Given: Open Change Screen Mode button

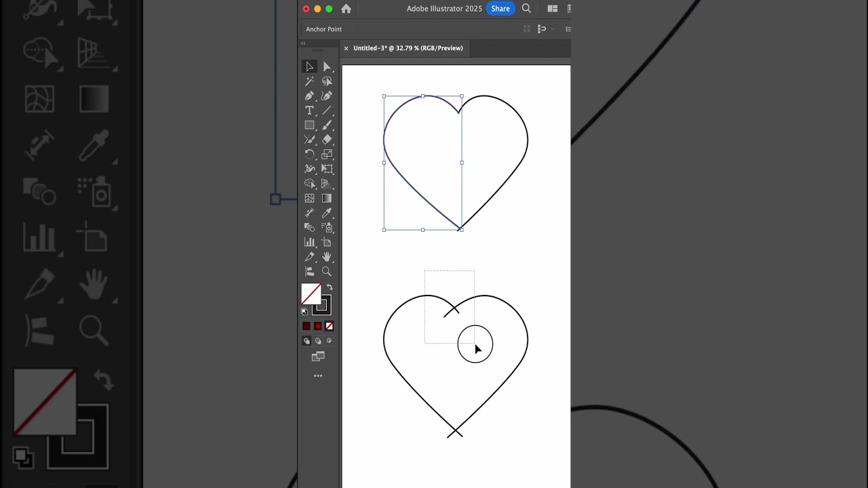Looking at the screenshot, I should pyautogui.click(x=318, y=357).
